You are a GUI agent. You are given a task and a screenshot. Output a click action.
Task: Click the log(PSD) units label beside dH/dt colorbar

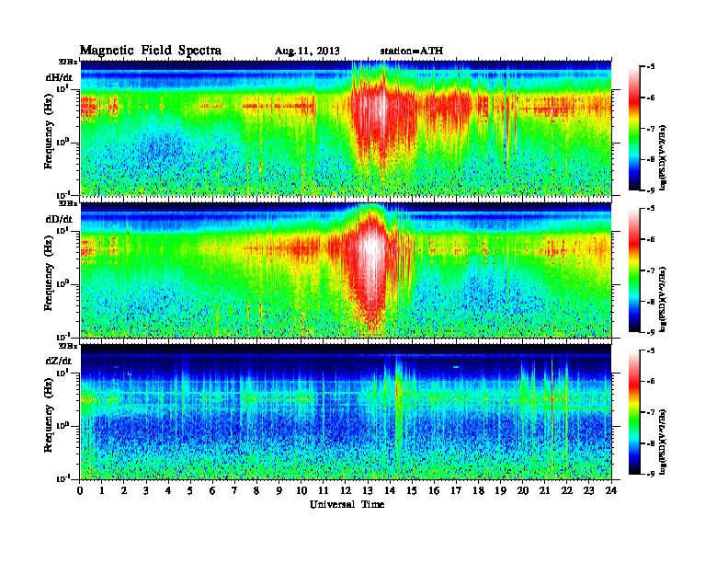point(663,157)
